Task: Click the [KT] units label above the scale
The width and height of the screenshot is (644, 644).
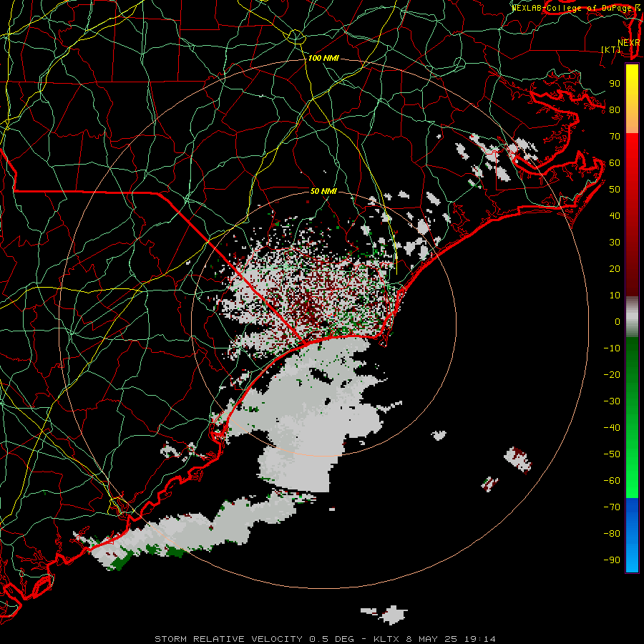Action: point(611,49)
